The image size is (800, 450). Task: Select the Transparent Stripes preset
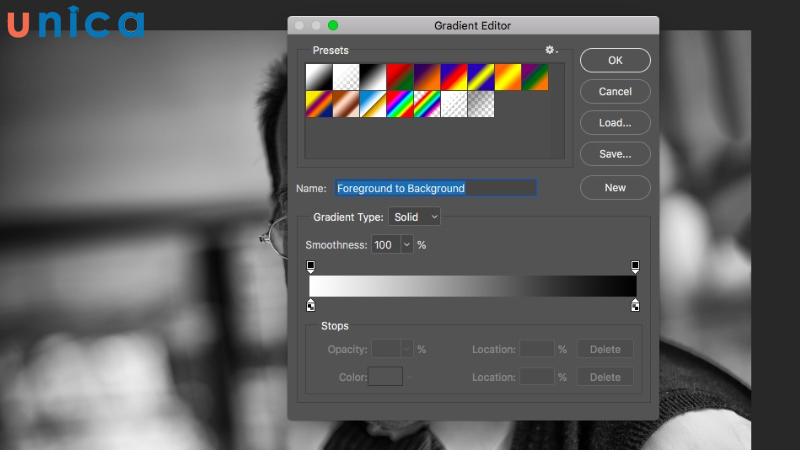pos(454,104)
